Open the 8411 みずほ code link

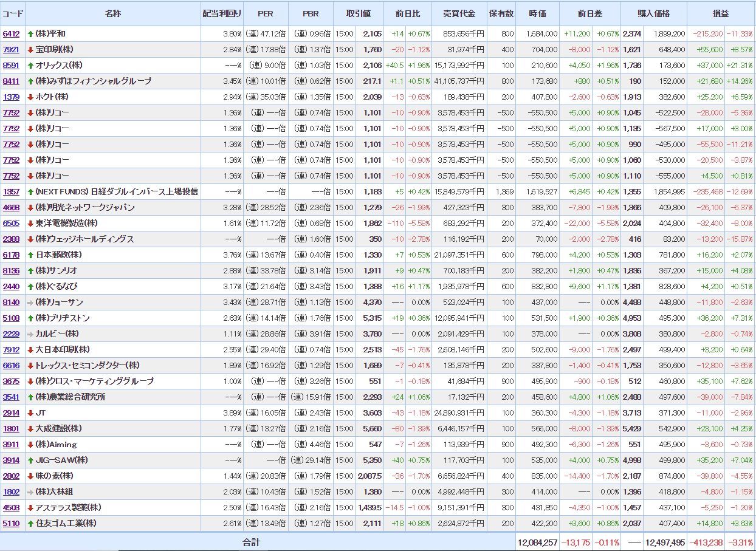[11, 81]
